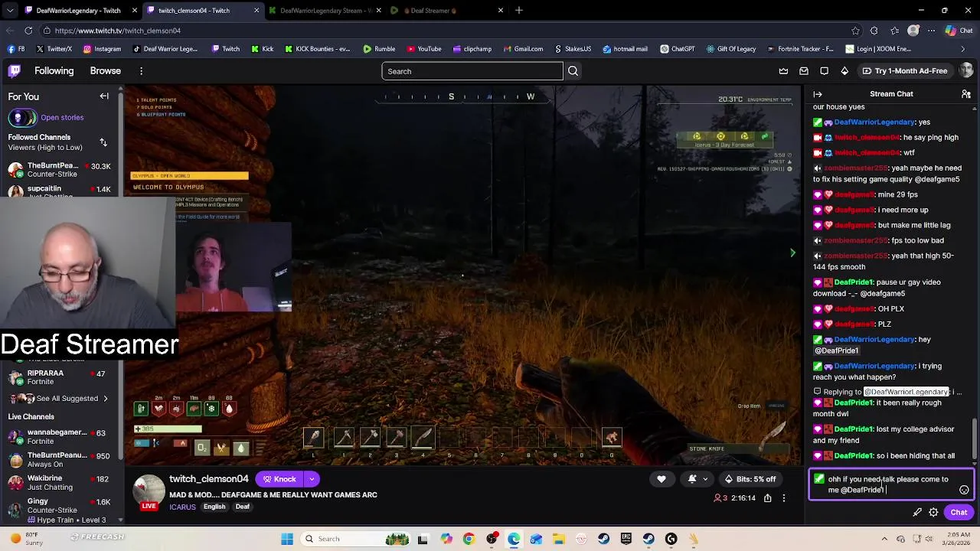Open Epic Games from the taskbar
The width and height of the screenshot is (980, 551).
click(x=626, y=539)
